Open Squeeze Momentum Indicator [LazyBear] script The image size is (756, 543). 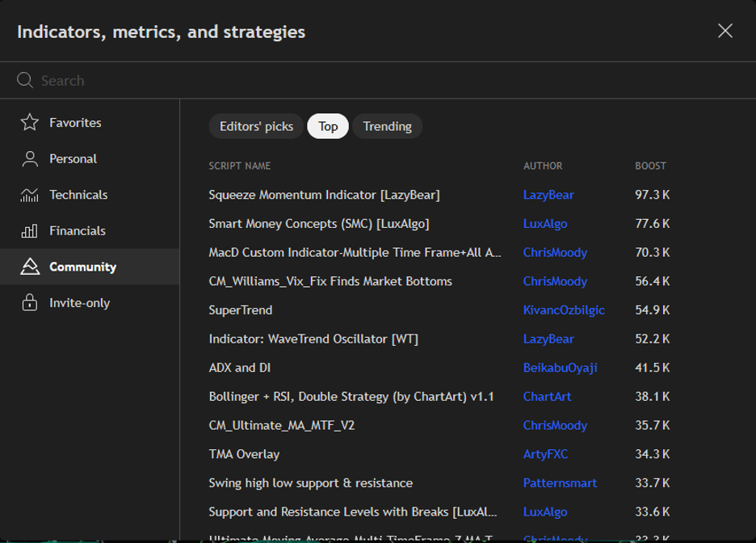pos(324,195)
